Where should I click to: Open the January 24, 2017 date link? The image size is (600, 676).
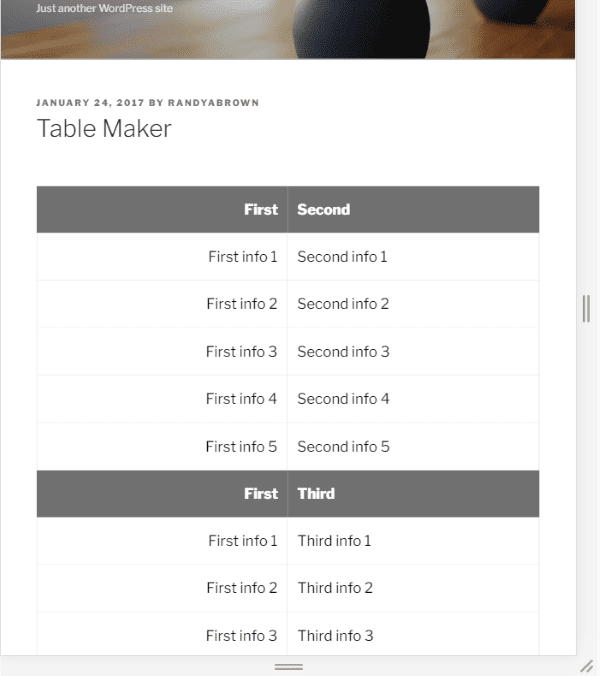click(x=89, y=102)
